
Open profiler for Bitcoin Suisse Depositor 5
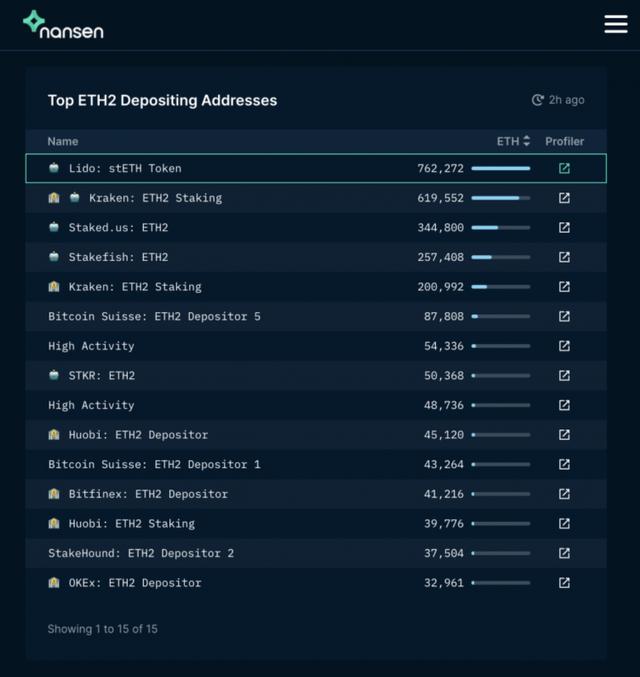tap(564, 316)
